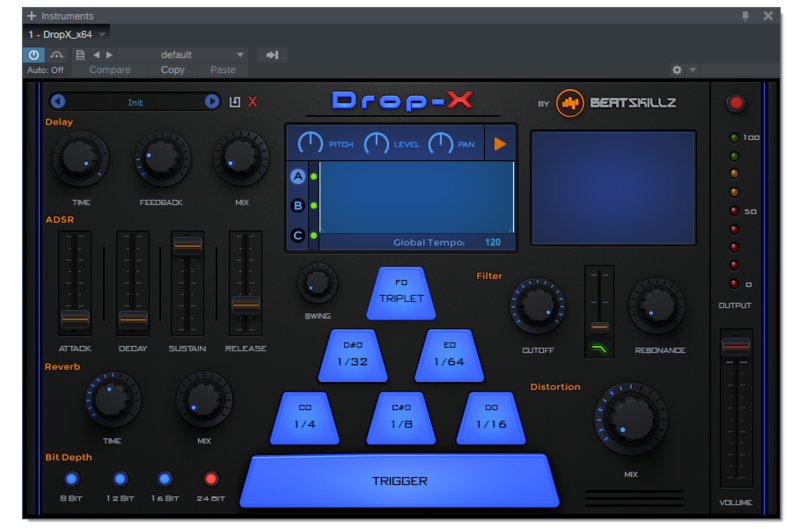Click the Global Tempo value 120
The image size is (800, 529).
point(493,242)
